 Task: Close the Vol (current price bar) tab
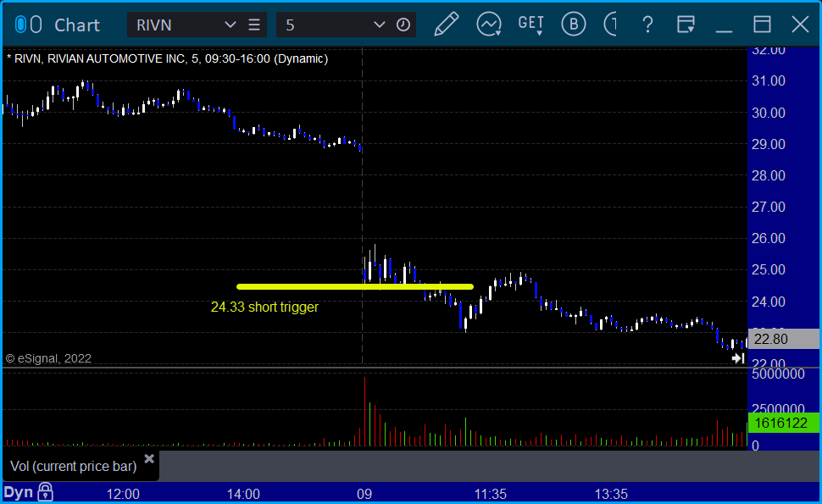click(x=149, y=459)
